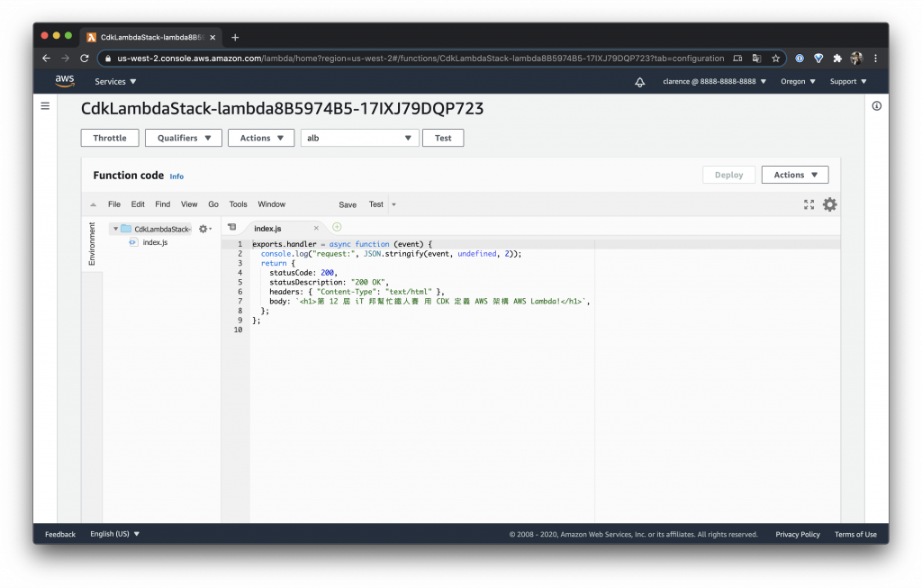Click the statusCode: 200 code line

pyautogui.click(x=303, y=273)
